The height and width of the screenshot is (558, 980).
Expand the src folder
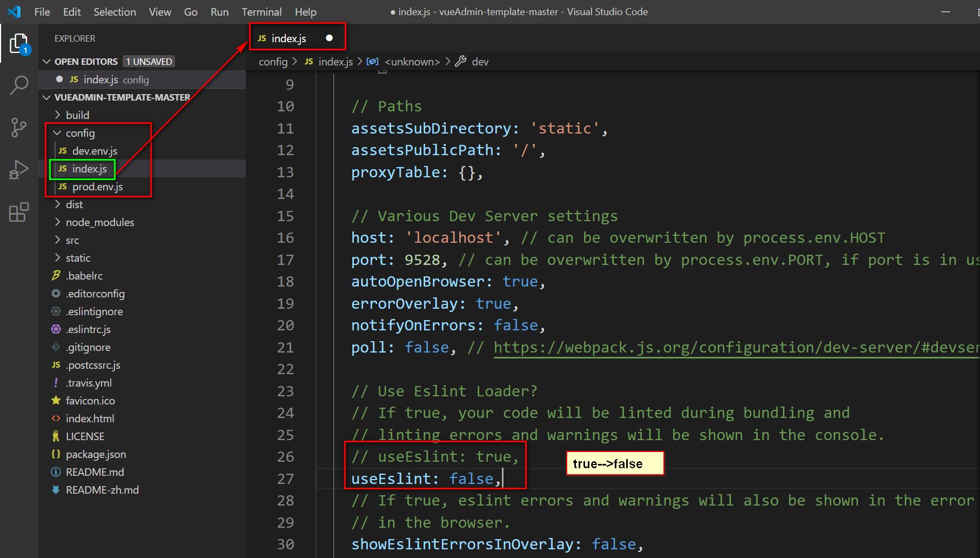tap(58, 240)
